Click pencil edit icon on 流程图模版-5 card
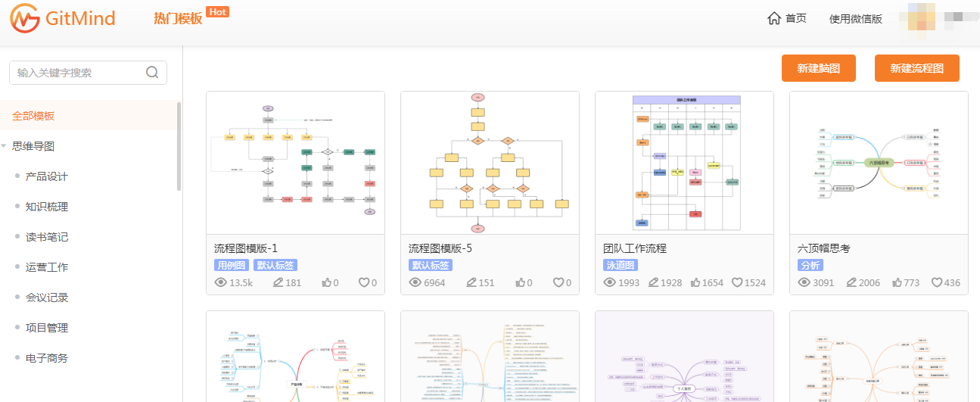This screenshot has height=402, width=980. click(x=471, y=282)
